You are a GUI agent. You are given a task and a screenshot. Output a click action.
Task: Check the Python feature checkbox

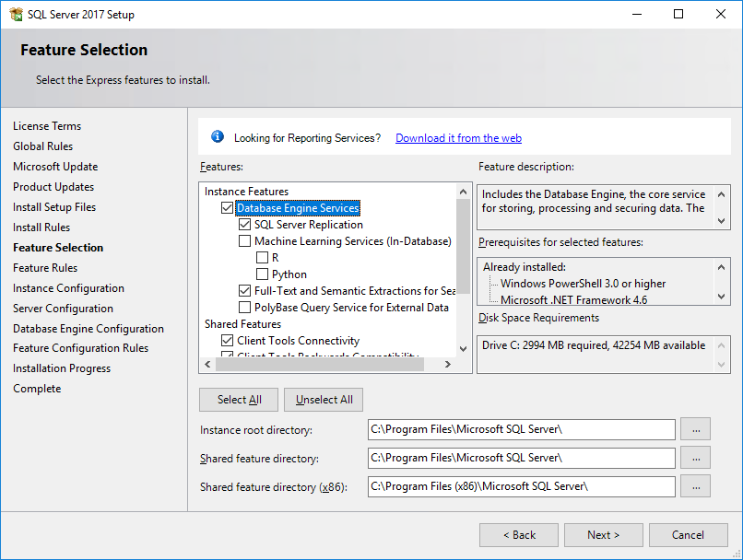262,274
